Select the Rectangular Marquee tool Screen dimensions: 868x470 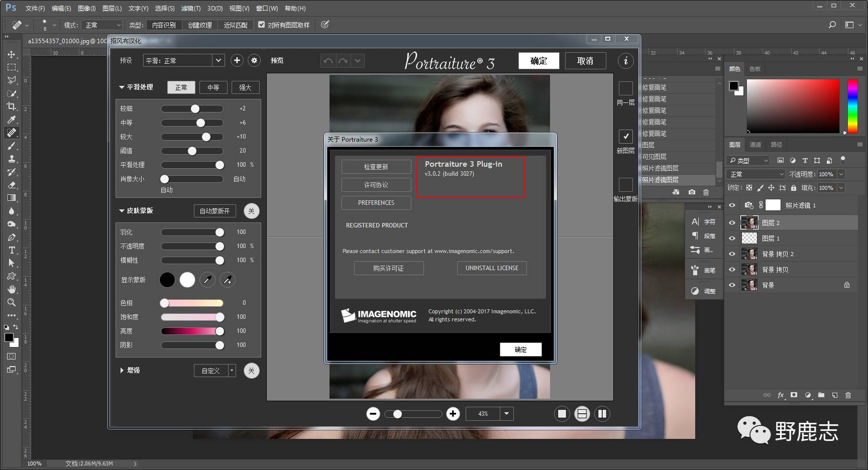tap(11, 67)
